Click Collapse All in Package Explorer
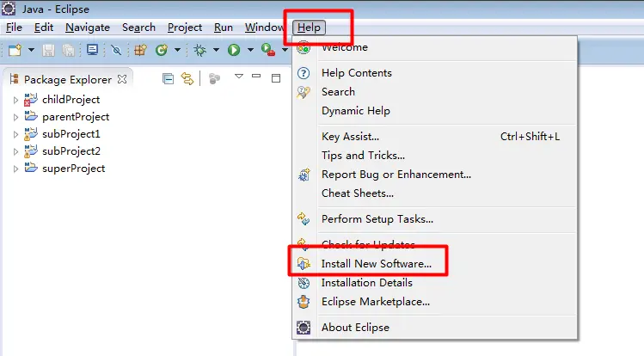Screen dimensions: 644x356 tap(168, 78)
